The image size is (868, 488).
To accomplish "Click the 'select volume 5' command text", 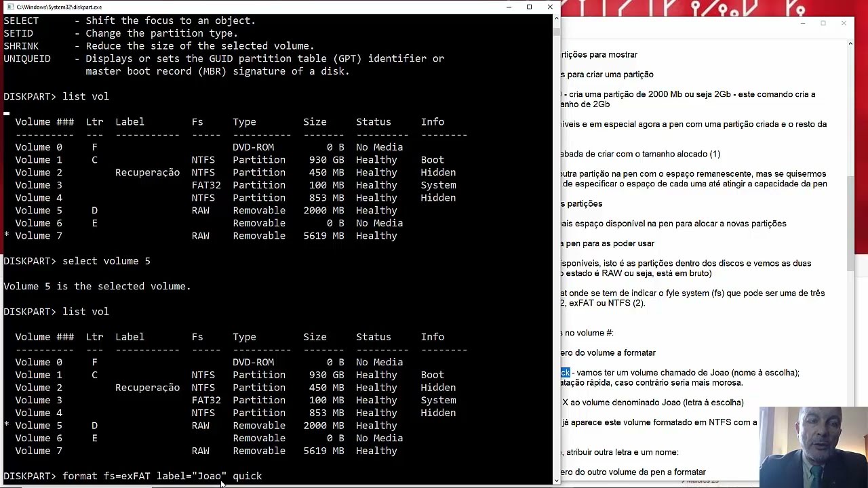I will 106,261.
